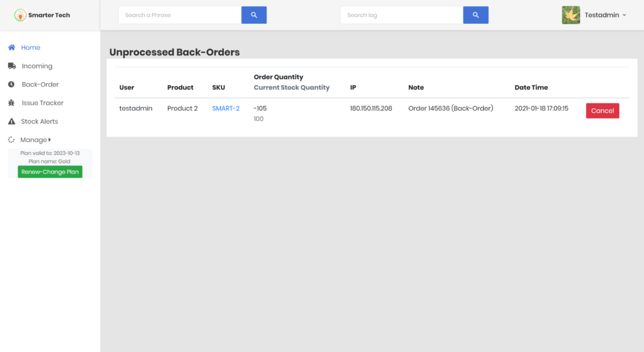Click the clock icon beside Back-Order

pyautogui.click(x=11, y=84)
